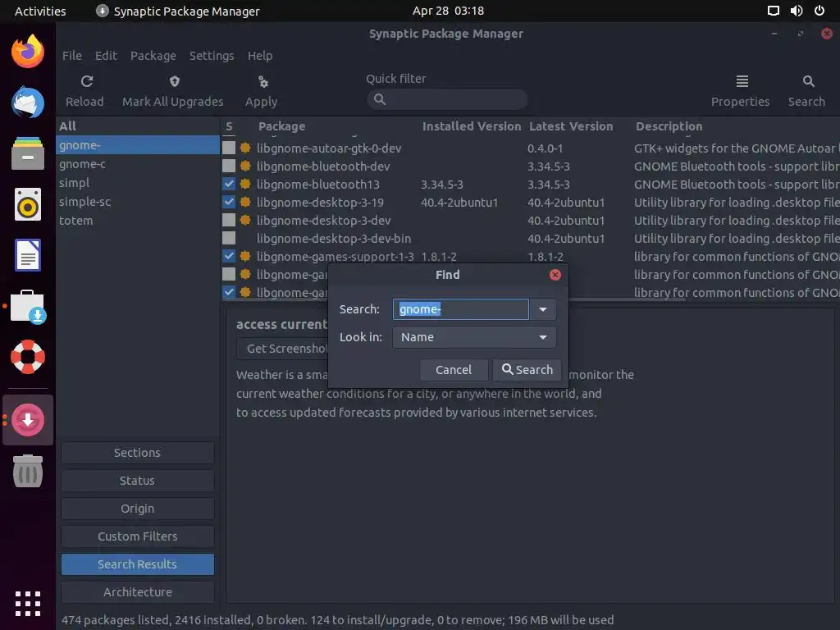Select 'simple-sc' search history entry
The height and width of the screenshot is (630, 840).
coord(138,202)
